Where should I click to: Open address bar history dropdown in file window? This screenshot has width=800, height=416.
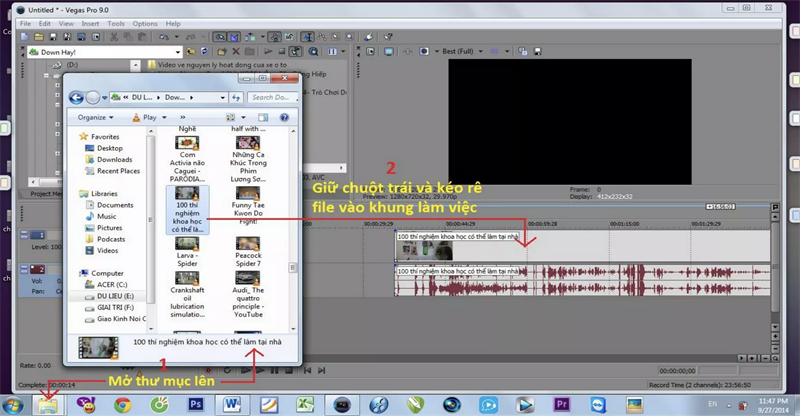coord(222,97)
